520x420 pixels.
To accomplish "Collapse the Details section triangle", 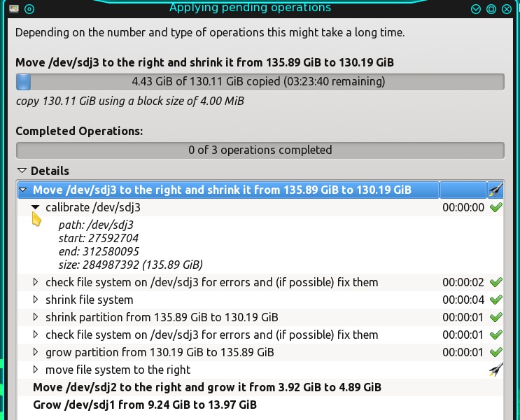I will [22, 171].
